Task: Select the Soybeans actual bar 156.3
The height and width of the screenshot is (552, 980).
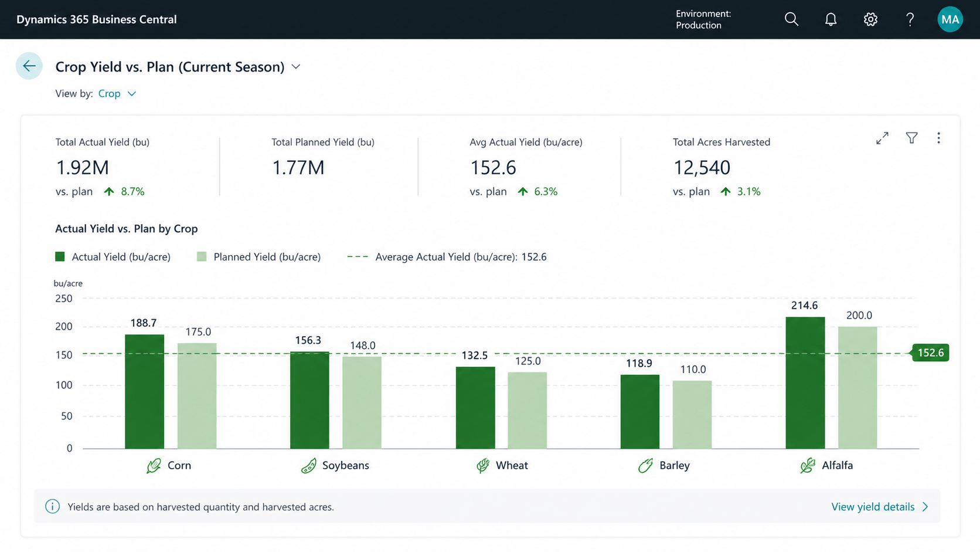Action: click(x=309, y=400)
